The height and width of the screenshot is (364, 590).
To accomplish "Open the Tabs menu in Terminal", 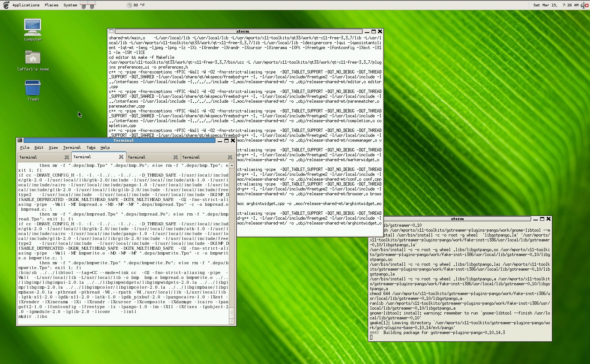I will coord(91,148).
